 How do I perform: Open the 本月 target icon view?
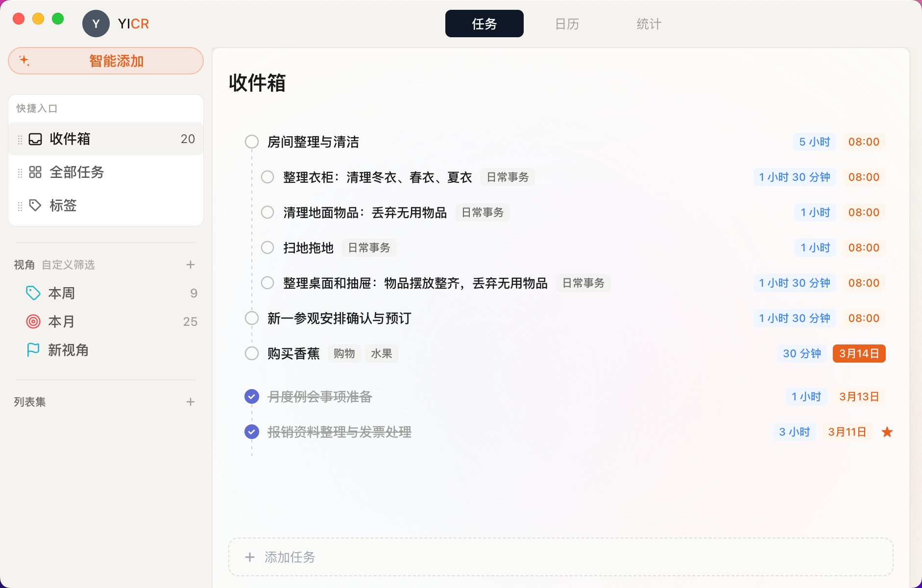point(33,321)
